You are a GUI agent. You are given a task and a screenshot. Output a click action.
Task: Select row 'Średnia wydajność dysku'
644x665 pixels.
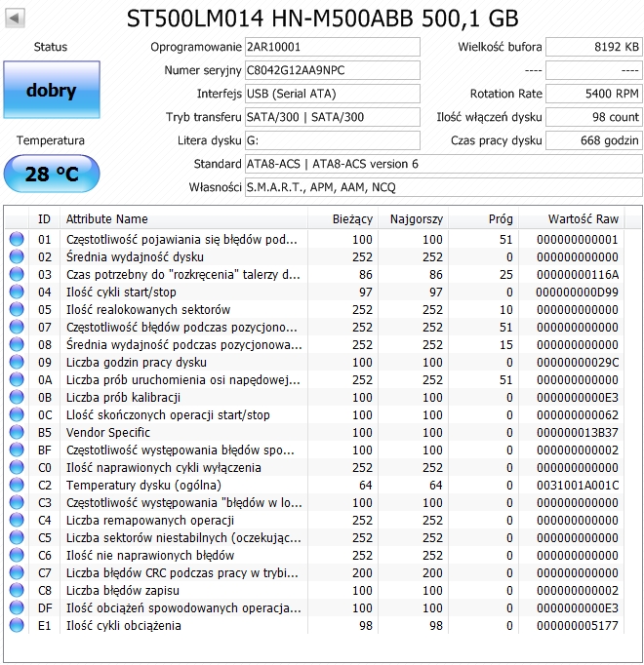pos(314,256)
